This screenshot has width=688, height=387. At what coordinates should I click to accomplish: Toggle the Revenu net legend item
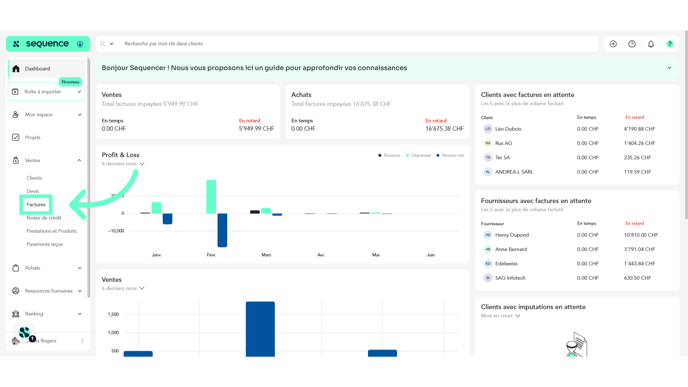point(450,155)
